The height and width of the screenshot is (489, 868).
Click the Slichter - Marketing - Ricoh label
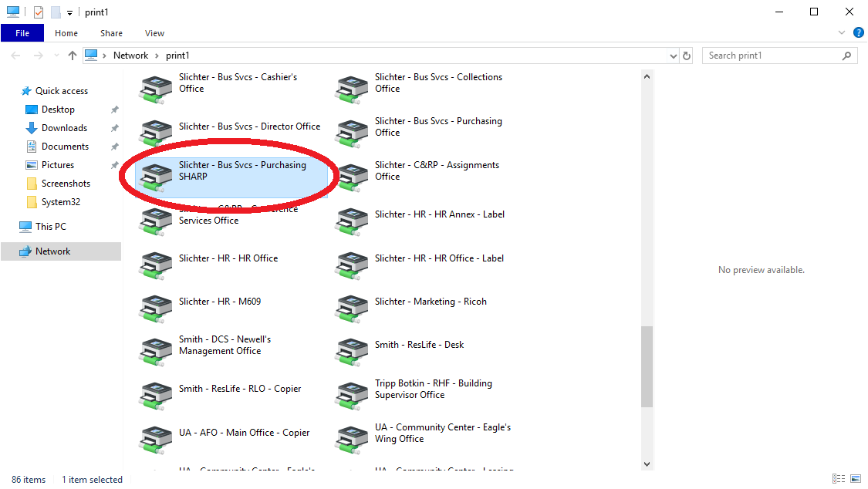pos(431,302)
